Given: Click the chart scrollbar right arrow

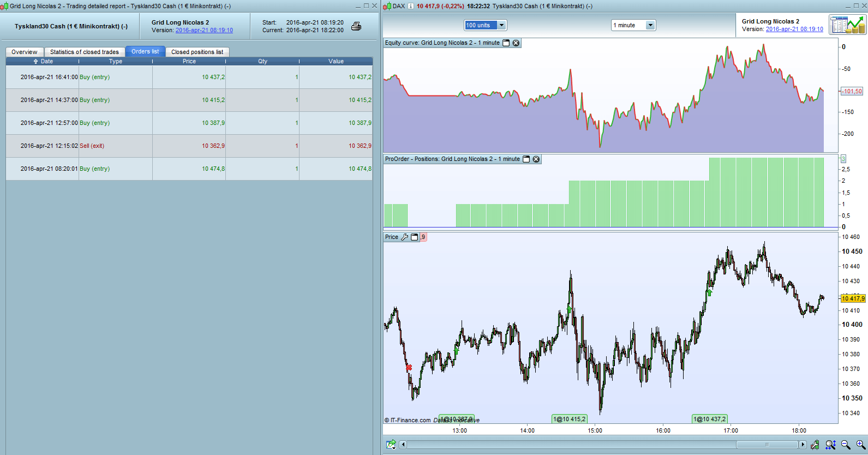Looking at the screenshot, I should pos(803,445).
